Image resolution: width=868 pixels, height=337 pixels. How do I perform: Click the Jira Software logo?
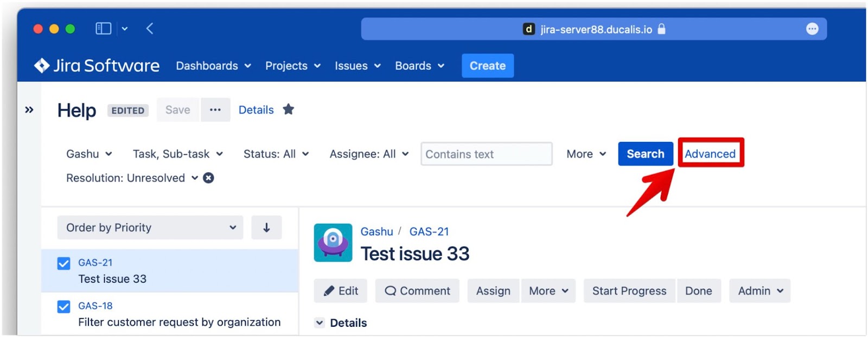pos(97,66)
